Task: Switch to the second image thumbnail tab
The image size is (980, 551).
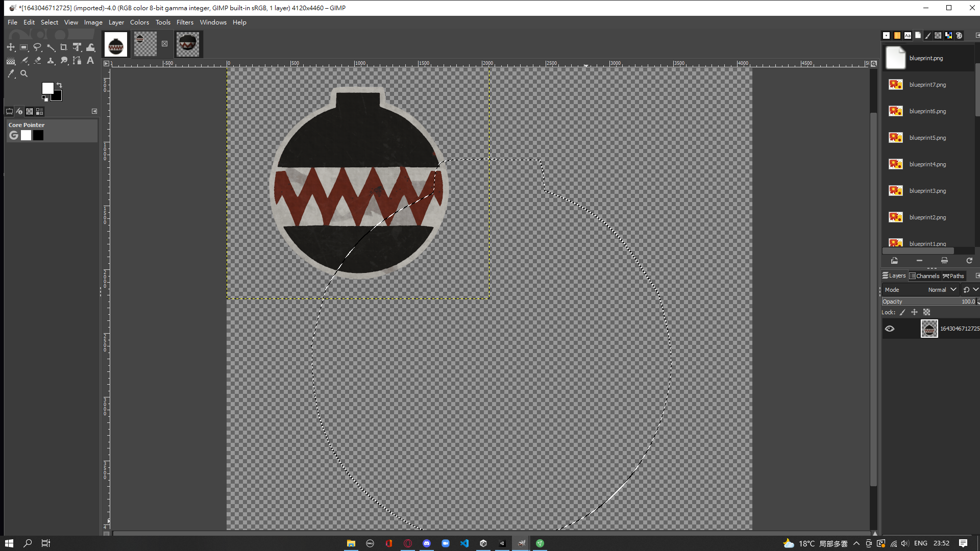Action: point(145,44)
